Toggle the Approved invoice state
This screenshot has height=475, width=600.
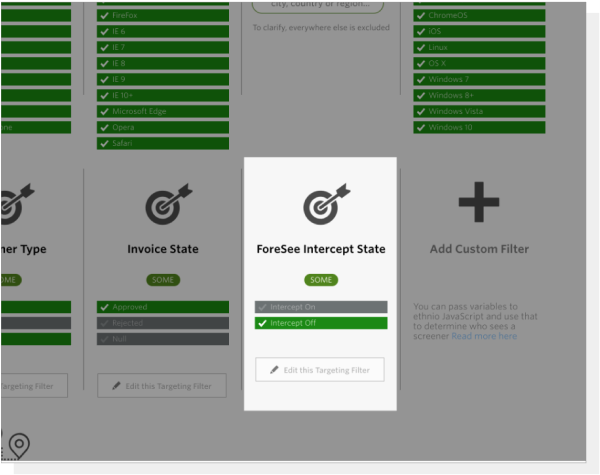(x=104, y=307)
